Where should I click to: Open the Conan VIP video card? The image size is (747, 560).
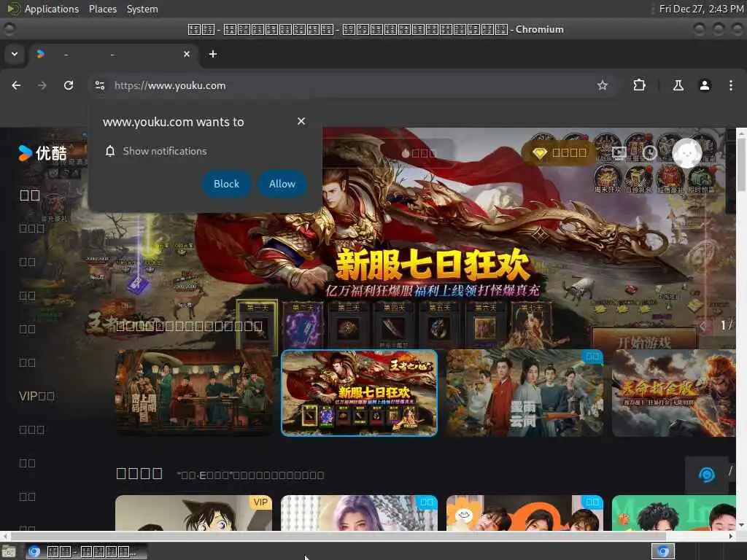(194, 513)
